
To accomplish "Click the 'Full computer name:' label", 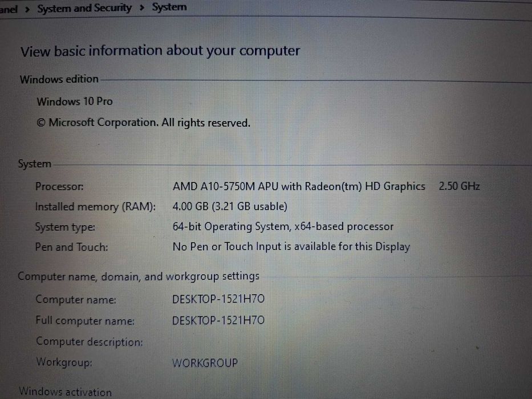I will [85, 320].
